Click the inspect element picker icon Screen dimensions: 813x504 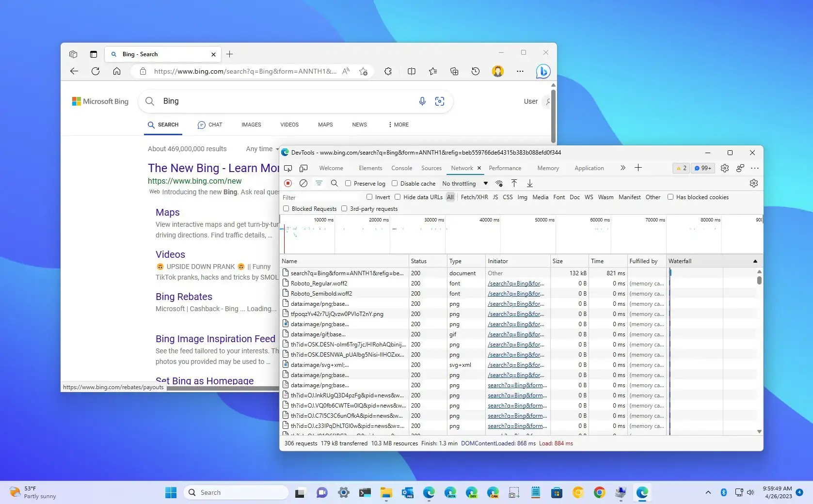click(x=288, y=168)
